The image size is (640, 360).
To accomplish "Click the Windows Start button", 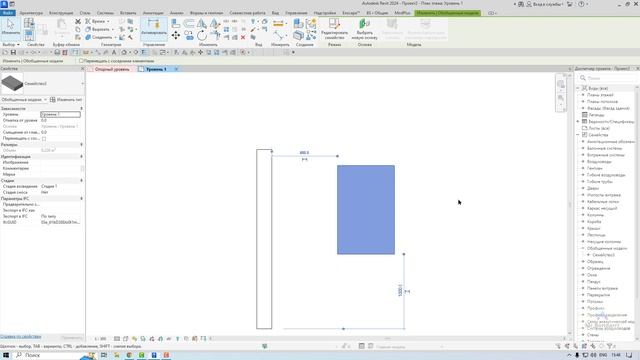I will point(6,355).
